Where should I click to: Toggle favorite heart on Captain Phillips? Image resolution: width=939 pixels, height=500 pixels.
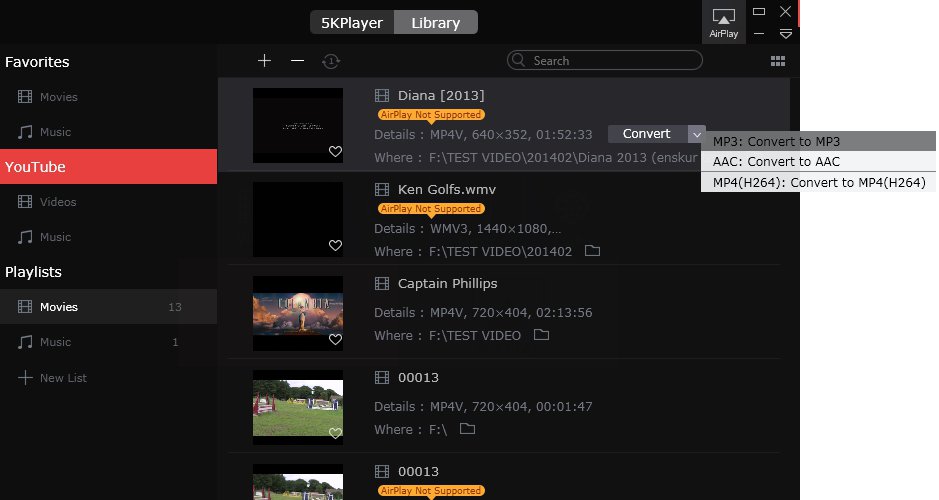[x=335, y=340]
